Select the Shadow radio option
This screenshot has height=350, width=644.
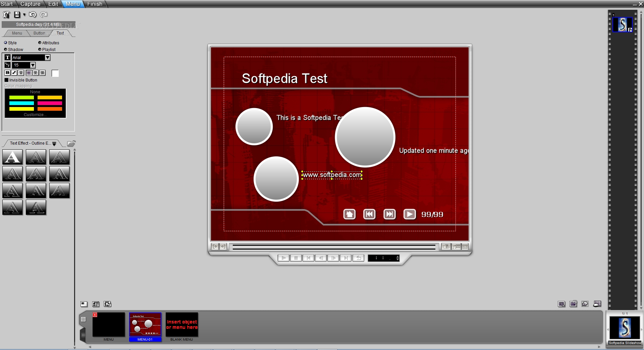(13, 50)
